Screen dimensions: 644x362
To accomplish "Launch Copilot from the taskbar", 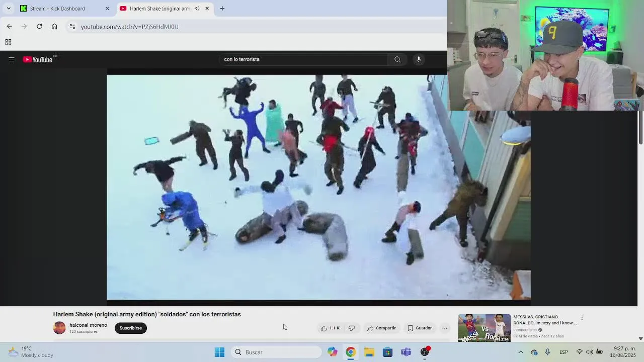I will point(332,352).
